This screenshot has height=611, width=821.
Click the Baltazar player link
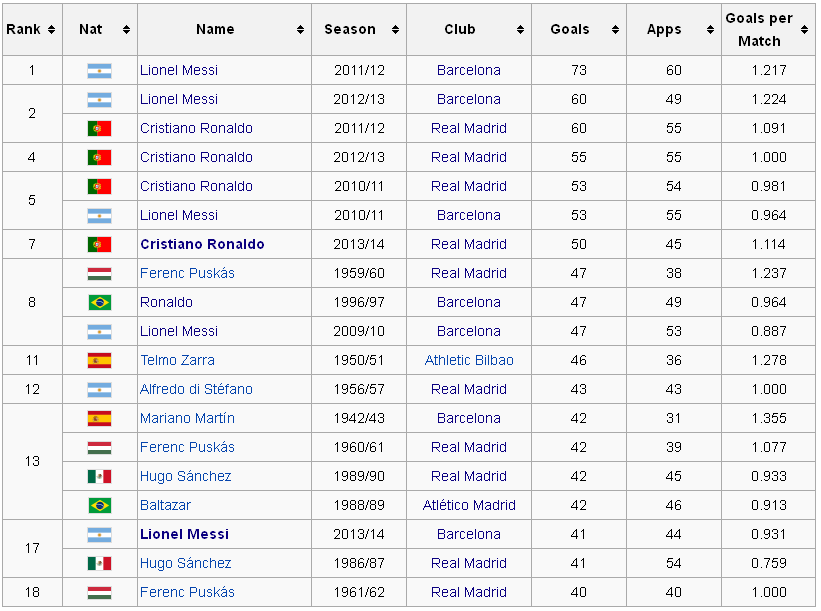[165, 505]
